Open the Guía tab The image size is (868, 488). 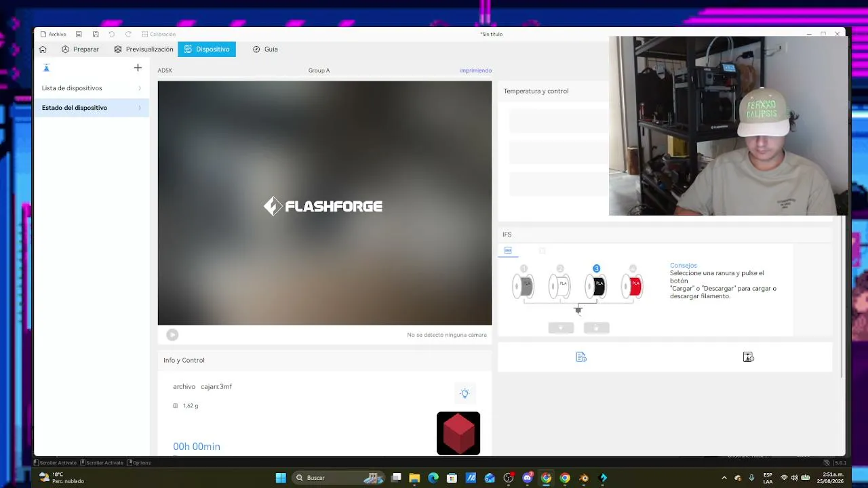click(265, 49)
